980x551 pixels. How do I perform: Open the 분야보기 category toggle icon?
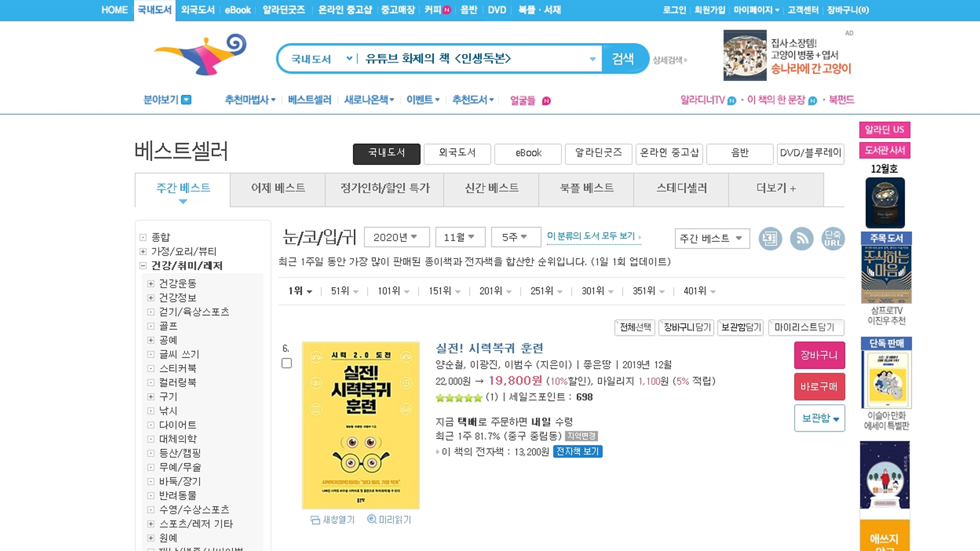click(186, 100)
